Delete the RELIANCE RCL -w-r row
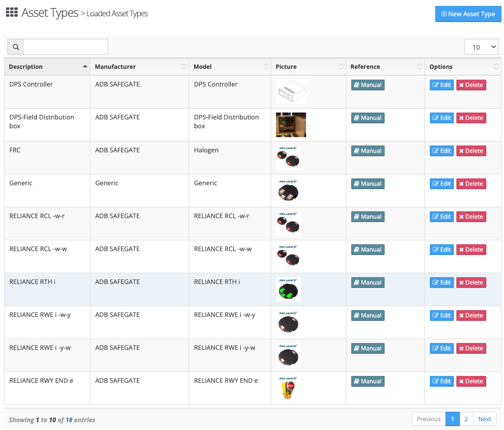The width and height of the screenshot is (504, 430). 471,216
